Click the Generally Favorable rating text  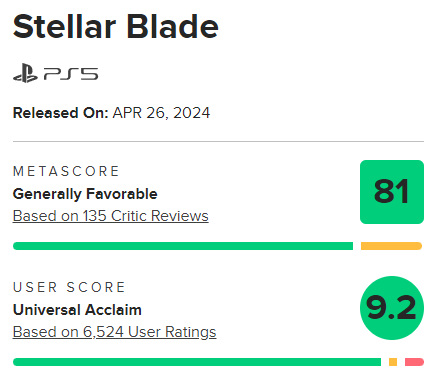point(85,194)
